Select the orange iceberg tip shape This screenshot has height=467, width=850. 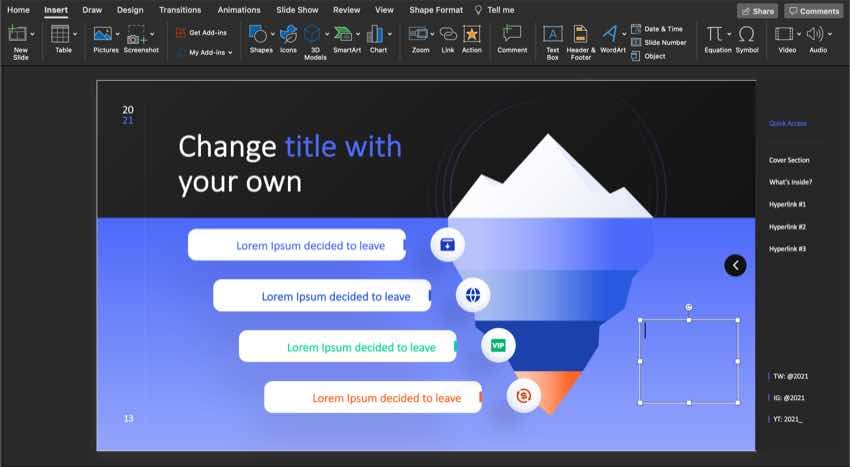click(x=562, y=386)
